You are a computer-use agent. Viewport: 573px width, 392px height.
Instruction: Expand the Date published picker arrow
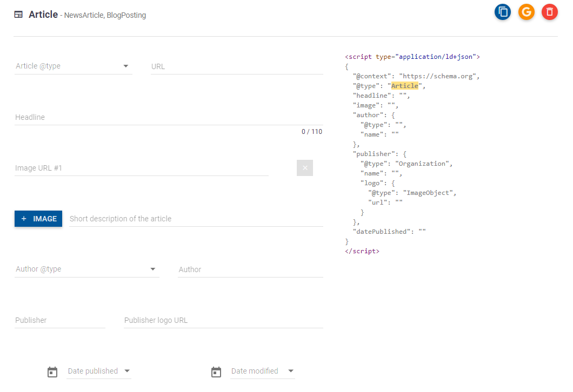tap(127, 371)
